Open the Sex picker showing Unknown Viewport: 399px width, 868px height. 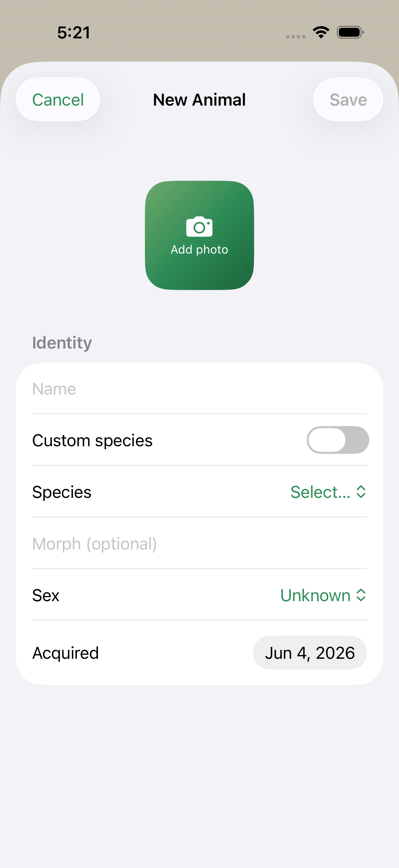click(323, 595)
